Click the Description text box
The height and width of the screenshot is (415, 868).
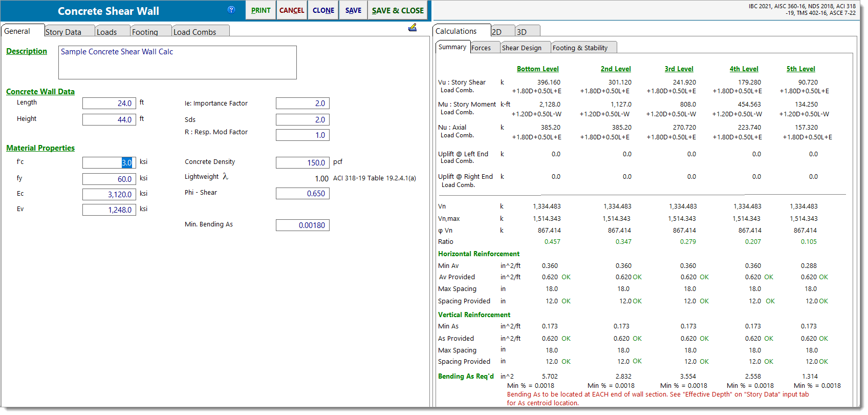click(177, 63)
